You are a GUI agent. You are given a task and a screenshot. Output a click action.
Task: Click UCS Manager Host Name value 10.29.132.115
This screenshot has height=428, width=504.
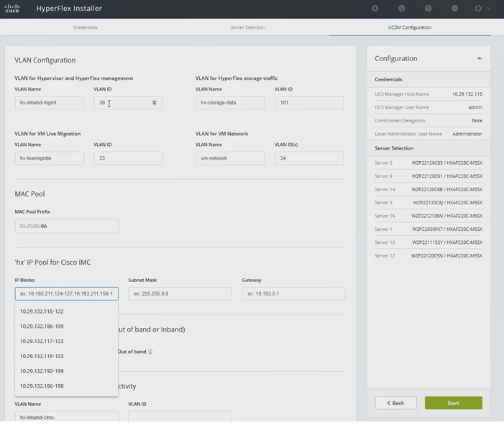[467, 94]
